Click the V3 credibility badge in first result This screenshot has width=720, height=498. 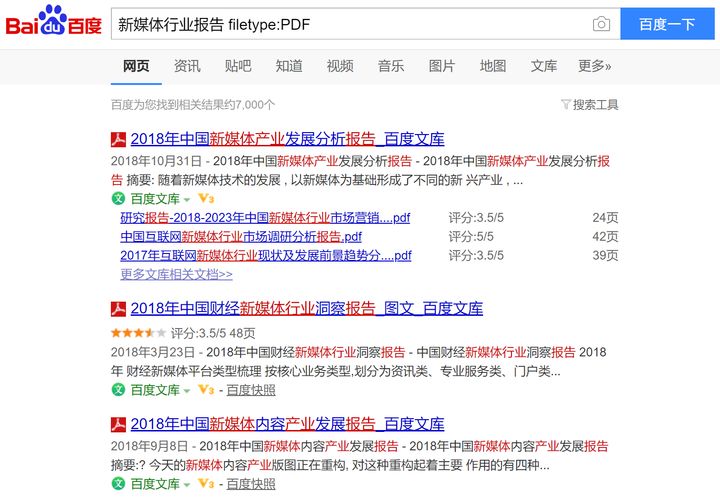206,198
